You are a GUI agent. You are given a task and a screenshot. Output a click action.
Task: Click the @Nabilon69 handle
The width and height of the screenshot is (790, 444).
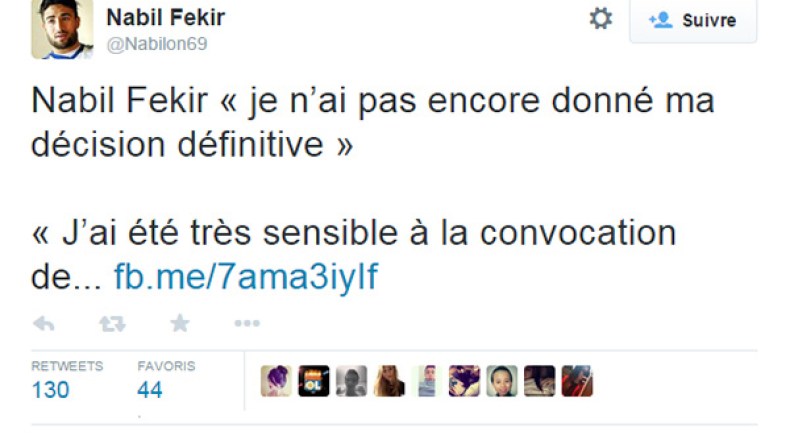pos(157,44)
